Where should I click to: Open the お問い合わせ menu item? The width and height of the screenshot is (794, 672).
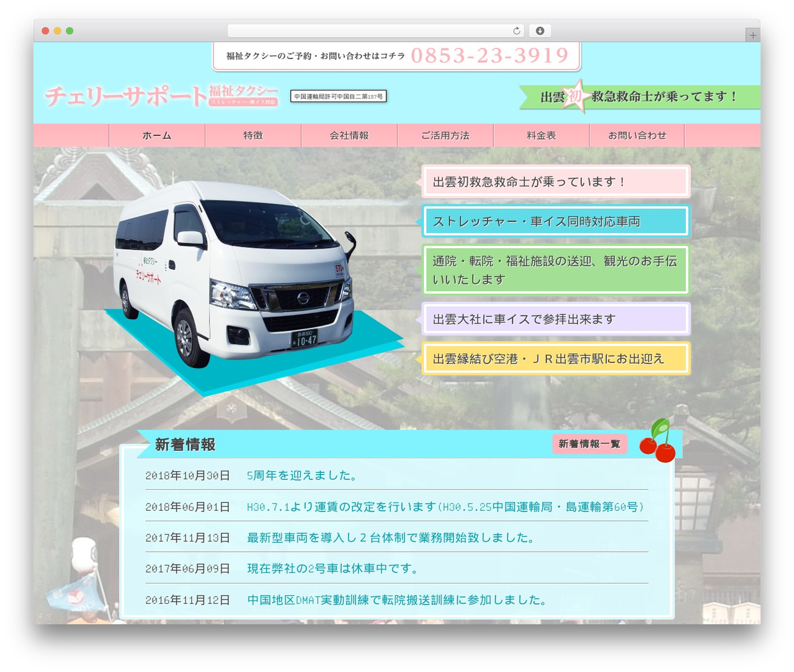coord(637,136)
